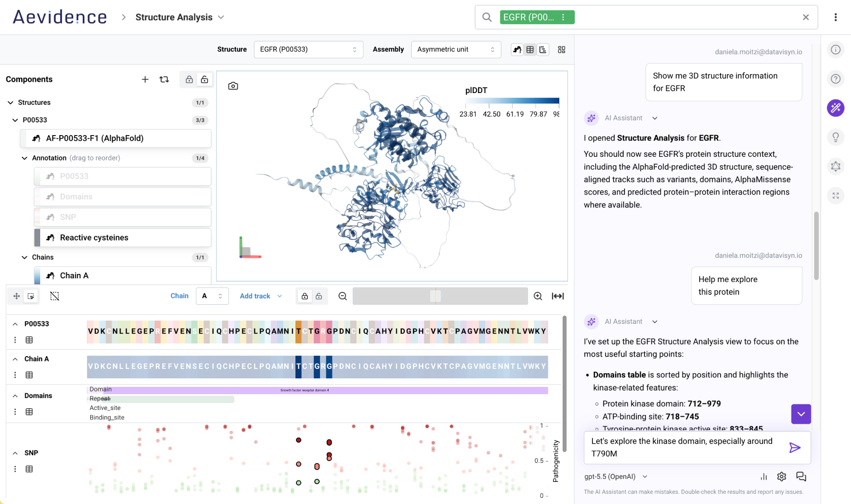Open the lightbulb insights sidebar icon

(835, 137)
